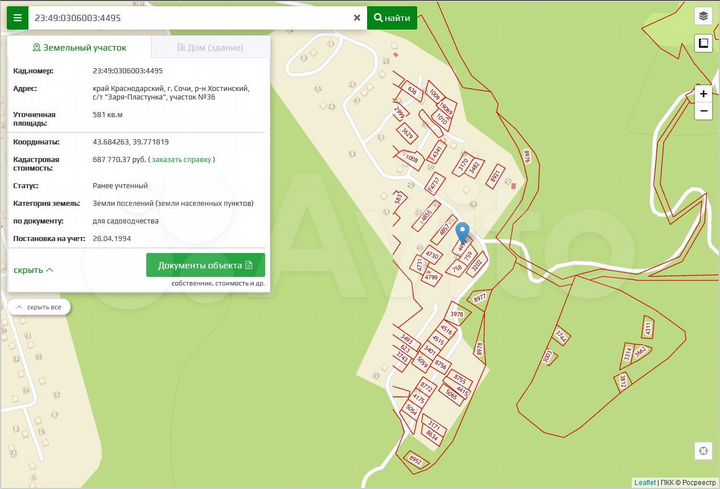Open the Leaflet attribution link
The width and height of the screenshot is (720, 489).
645,482
